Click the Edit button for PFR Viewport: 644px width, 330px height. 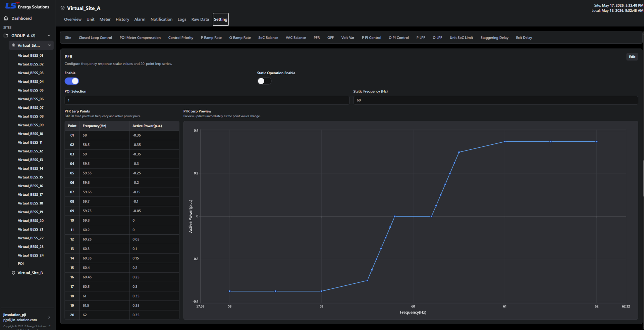pos(632,57)
